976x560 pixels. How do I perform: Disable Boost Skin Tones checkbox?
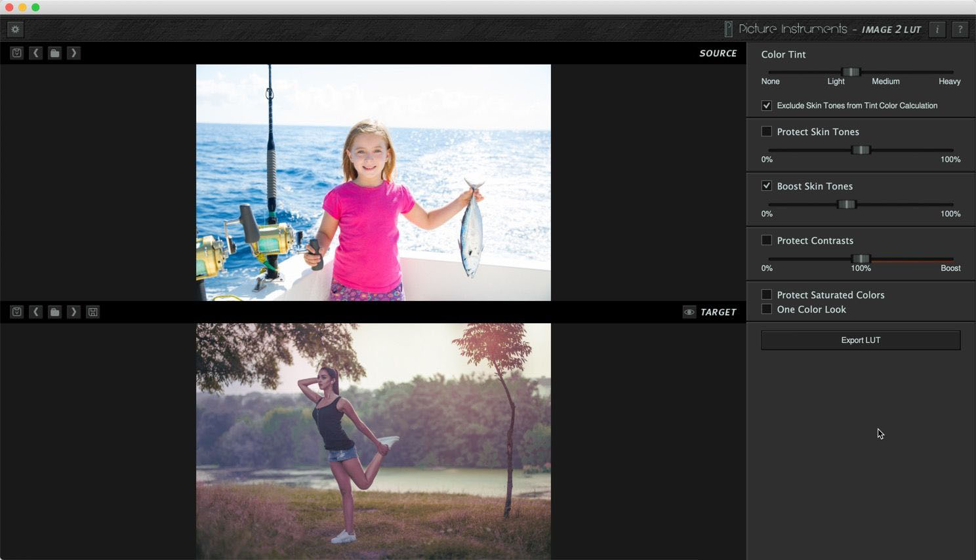(766, 186)
